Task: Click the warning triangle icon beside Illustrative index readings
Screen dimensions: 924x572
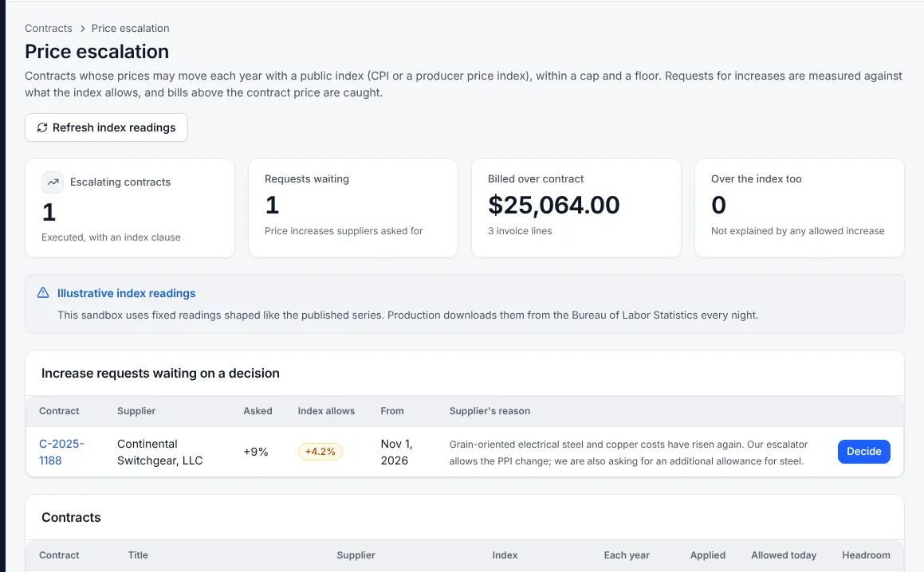Action: [43, 293]
